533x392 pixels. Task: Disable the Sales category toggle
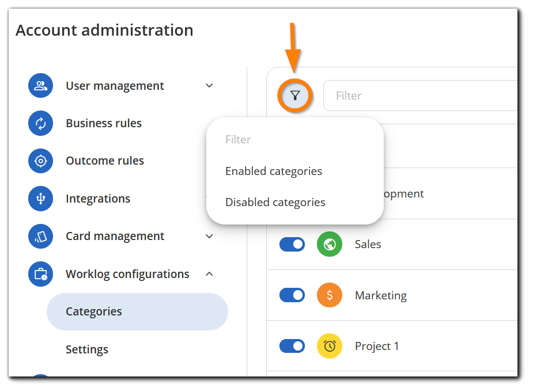[292, 245]
